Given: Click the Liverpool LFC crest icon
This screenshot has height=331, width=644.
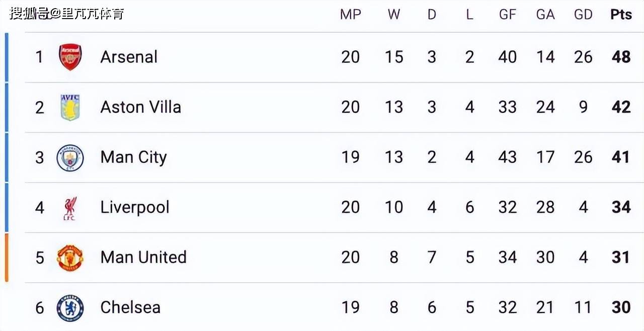Looking at the screenshot, I should (x=70, y=208).
